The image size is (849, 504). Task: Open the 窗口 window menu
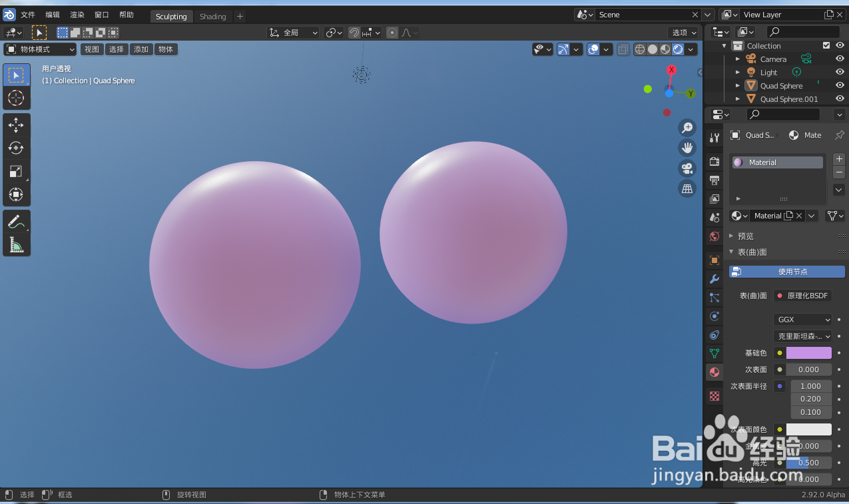click(102, 15)
